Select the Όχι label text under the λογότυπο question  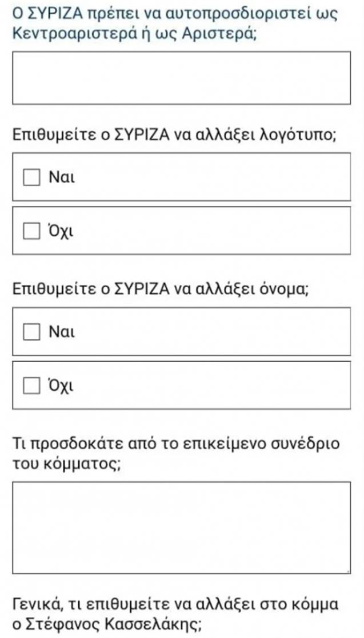(61, 231)
